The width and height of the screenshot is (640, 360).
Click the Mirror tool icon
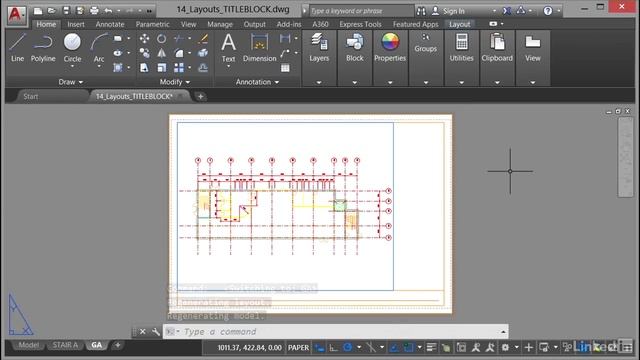tap(162, 53)
